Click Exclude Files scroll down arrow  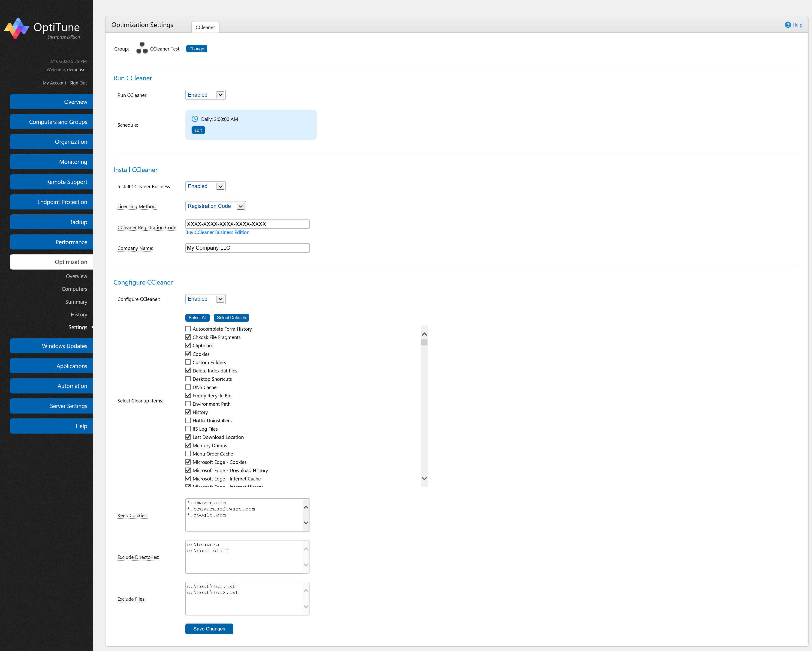pyautogui.click(x=306, y=606)
